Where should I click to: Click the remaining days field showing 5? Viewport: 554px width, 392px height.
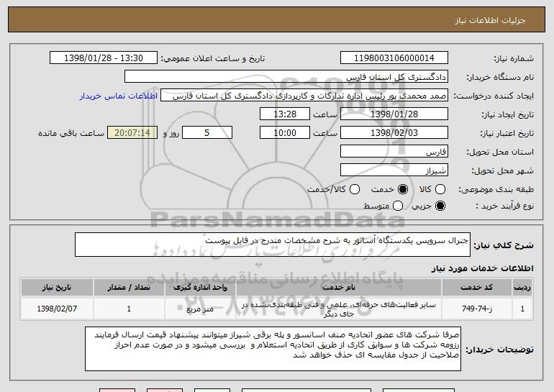(207, 133)
